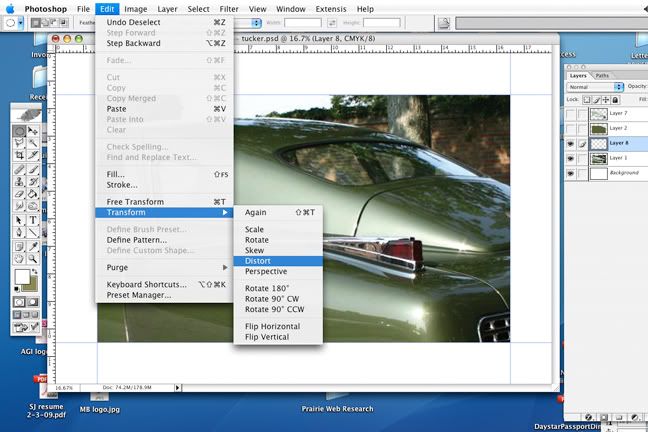This screenshot has width=648, height=432.
Task: Show Layer 7 via its visibility box
Action: pos(570,114)
